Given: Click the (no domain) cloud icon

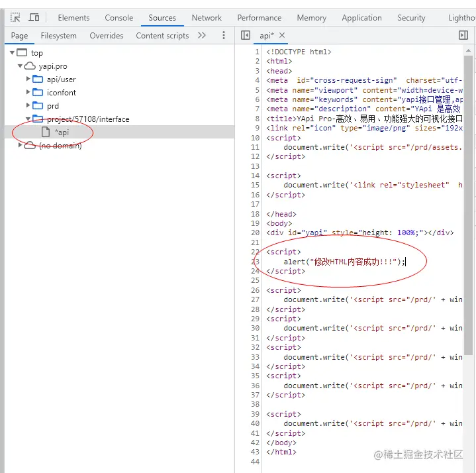Looking at the screenshot, I should point(30,145).
